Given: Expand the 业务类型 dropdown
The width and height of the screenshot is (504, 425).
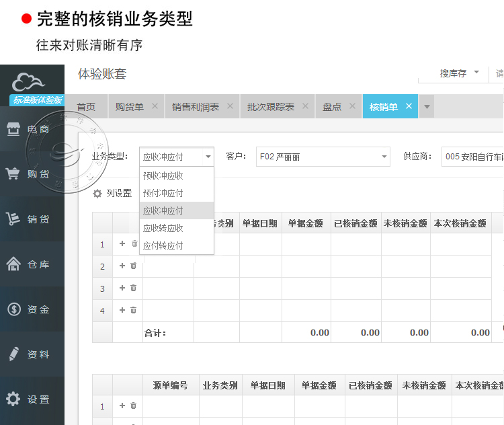Looking at the screenshot, I should [208, 157].
